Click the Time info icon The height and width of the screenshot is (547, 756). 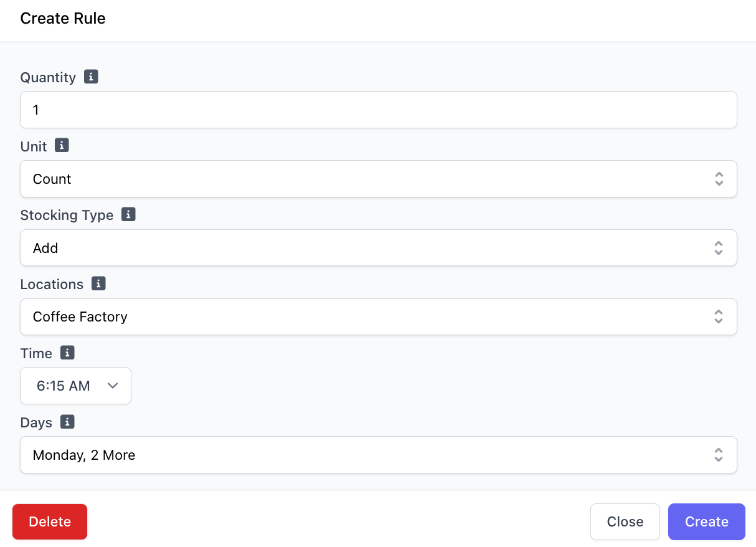point(67,353)
